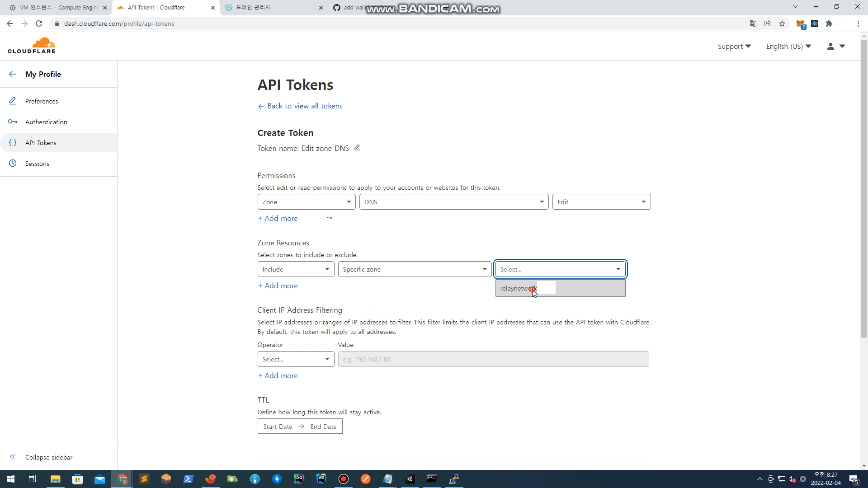Expand the Edit access level dropdown
Viewport: 868px width, 488px height.
[601, 202]
